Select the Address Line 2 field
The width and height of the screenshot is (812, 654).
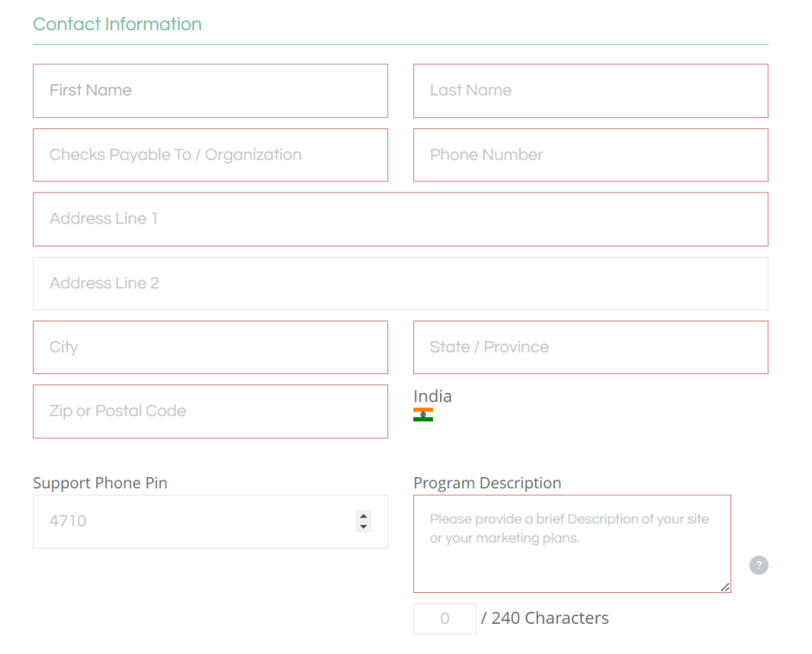point(400,283)
